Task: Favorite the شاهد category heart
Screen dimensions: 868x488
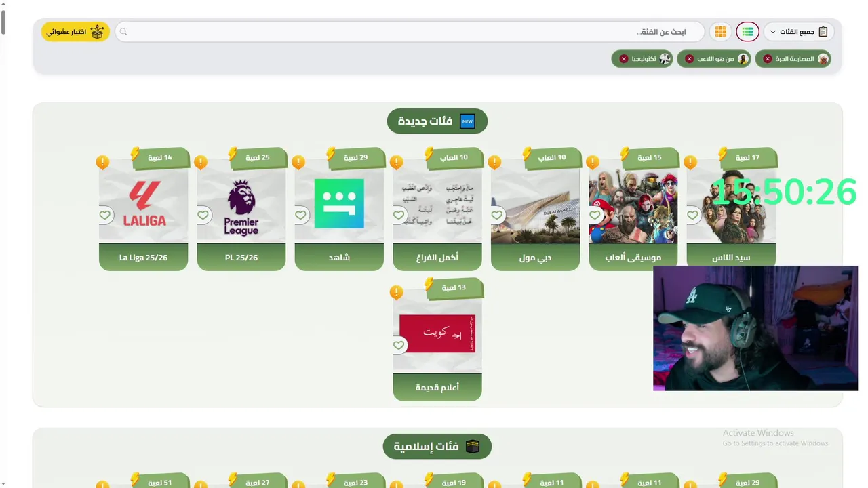Action: (301, 215)
